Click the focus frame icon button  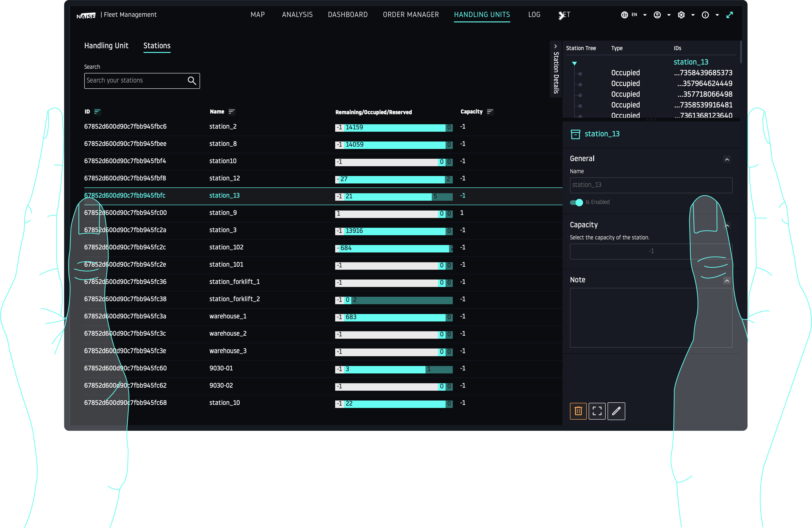(597, 411)
